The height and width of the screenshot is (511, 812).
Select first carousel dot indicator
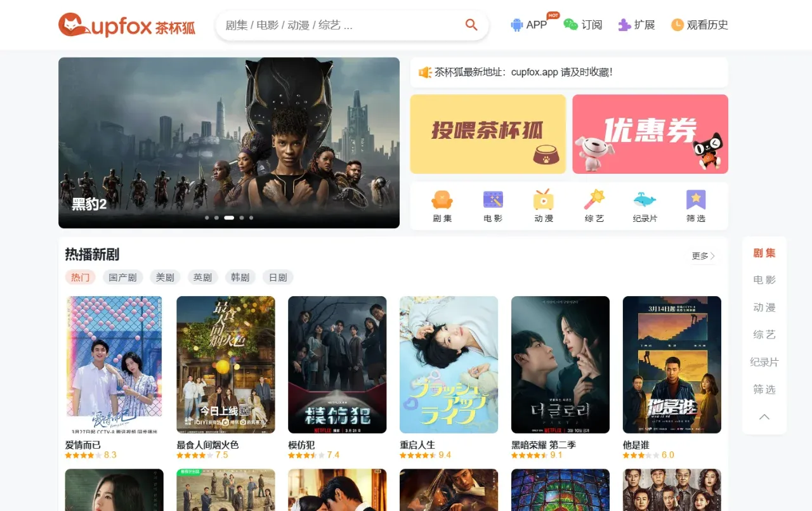[207, 217]
